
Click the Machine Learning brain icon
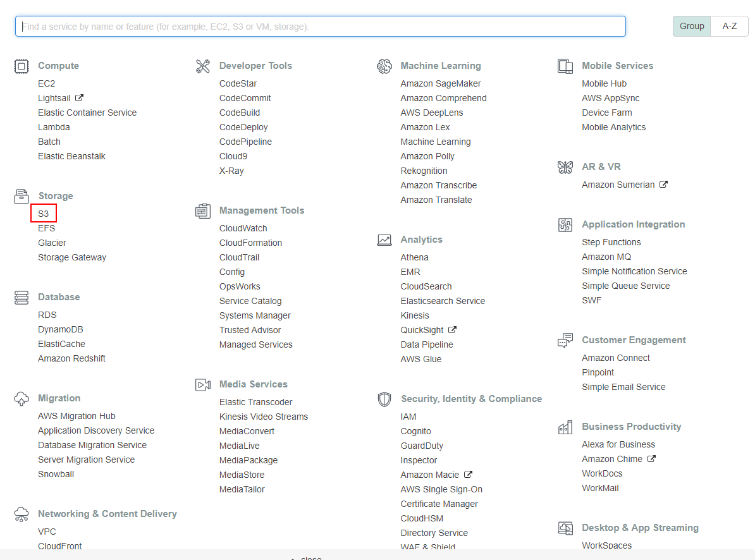click(x=384, y=66)
